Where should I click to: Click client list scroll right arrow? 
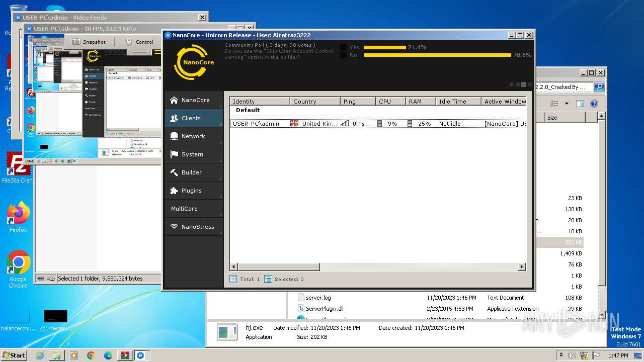click(522, 267)
